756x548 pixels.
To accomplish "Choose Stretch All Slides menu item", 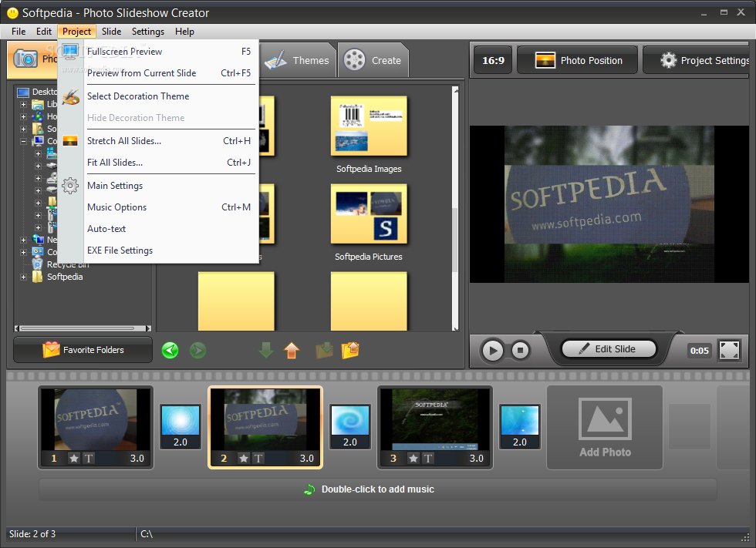I will 158,141.
